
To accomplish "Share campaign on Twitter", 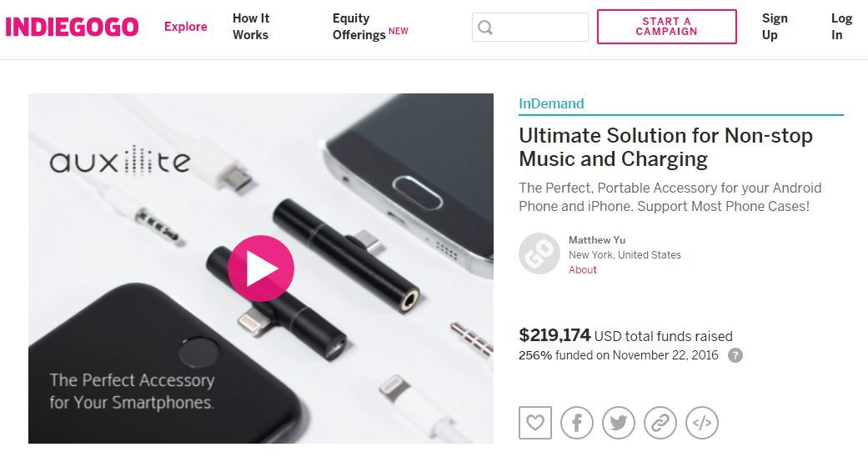I will tap(619, 423).
